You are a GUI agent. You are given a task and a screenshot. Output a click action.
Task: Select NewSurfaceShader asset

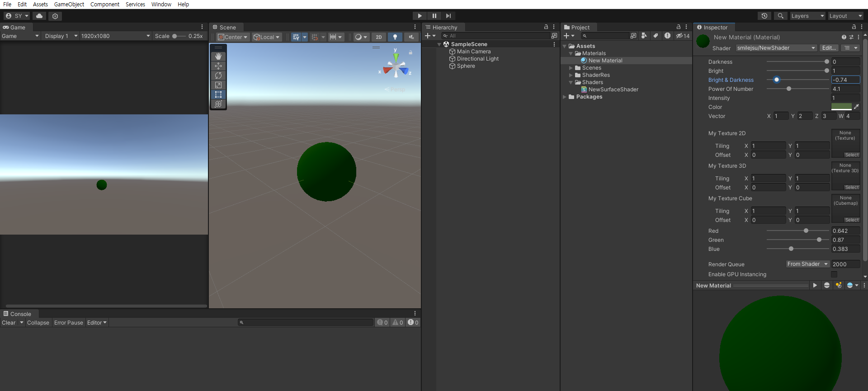(613, 90)
